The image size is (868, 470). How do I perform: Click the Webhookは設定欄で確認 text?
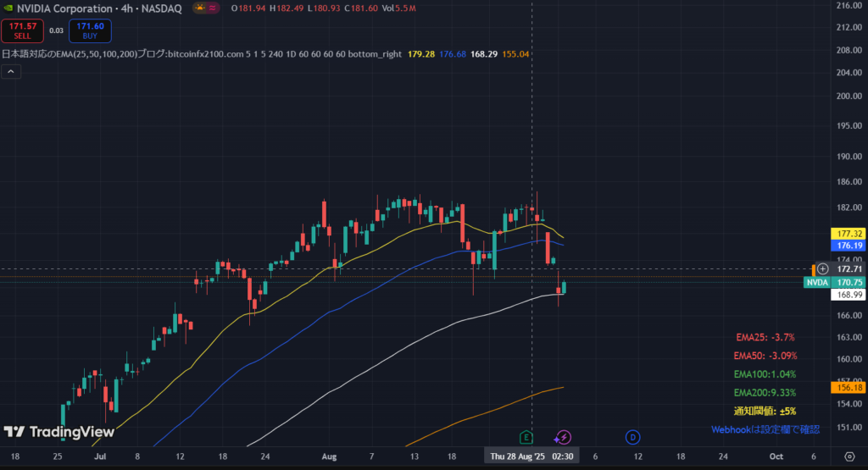point(765,429)
